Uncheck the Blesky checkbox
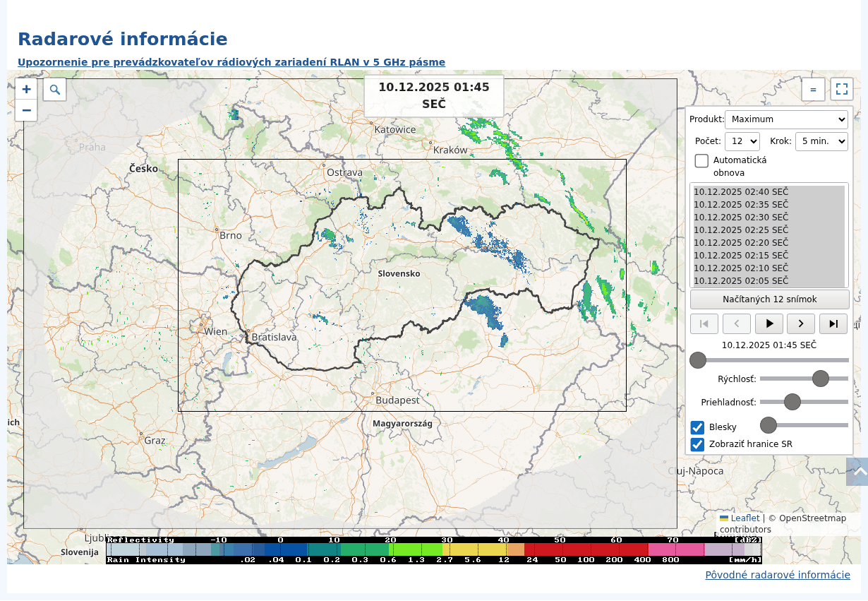Screen dimensions: 868x601 click(x=697, y=427)
